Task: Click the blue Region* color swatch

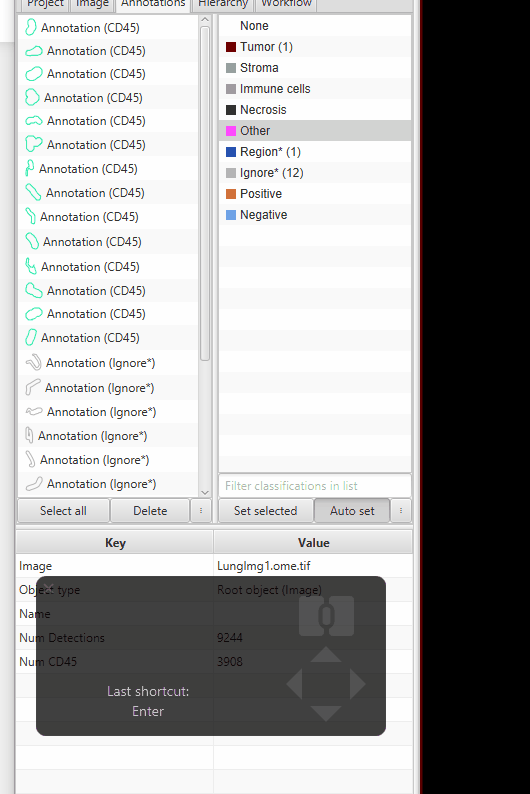Action: click(x=231, y=152)
